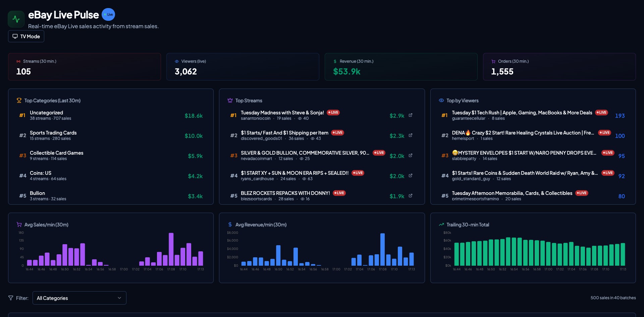Click discovered_goods01 seller name
Screen dimensions: 644x317
coord(261,139)
